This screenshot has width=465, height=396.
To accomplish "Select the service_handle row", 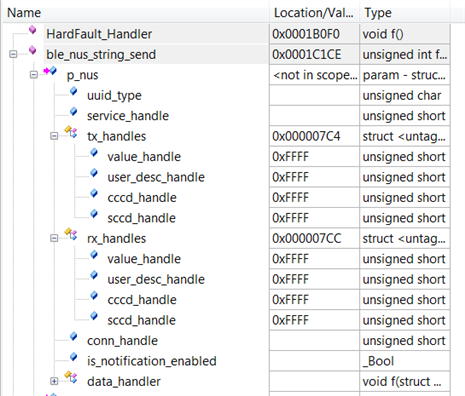I will 226,116.
